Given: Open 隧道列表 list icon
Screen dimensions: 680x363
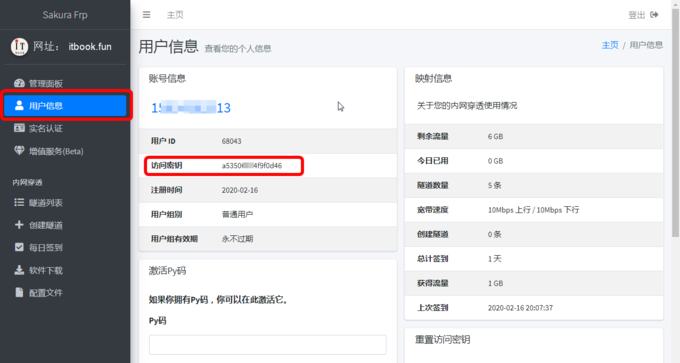Looking at the screenshot, I should (19, 202).
